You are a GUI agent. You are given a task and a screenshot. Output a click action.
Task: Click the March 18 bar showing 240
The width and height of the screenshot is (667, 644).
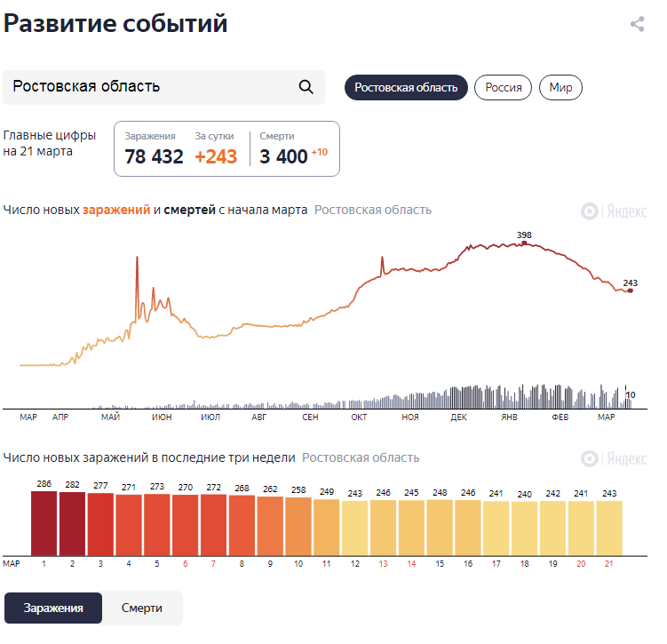524,529
